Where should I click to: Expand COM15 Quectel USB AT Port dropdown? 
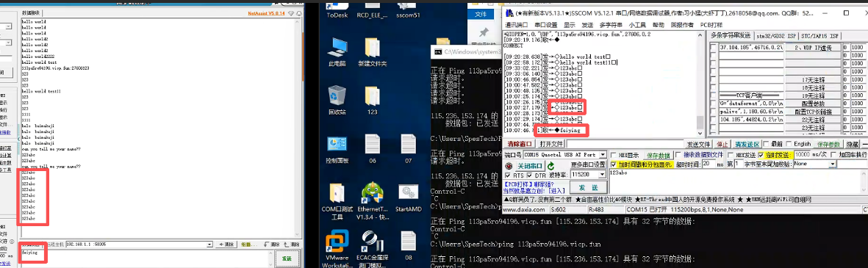pyautogui.click(x=603, y=155)
